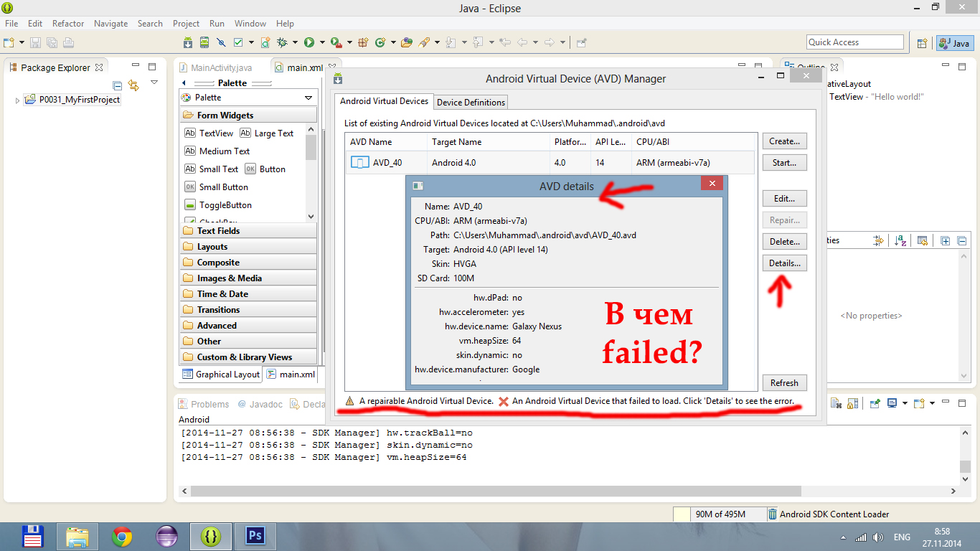Open Chrome from the Windows taskbar
Screen dimensions: 980x551
point(122,536)
